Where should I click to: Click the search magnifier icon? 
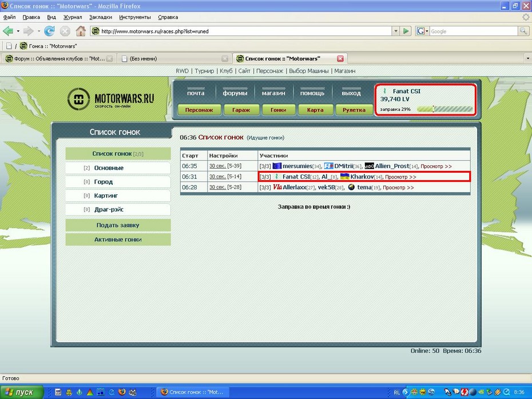(523, 31)
